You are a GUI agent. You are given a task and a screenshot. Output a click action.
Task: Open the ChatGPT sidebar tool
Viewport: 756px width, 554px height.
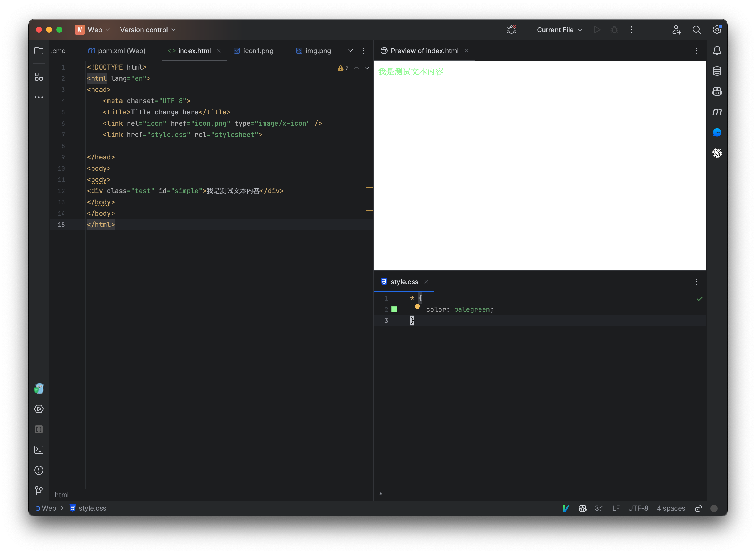point(717,153)
